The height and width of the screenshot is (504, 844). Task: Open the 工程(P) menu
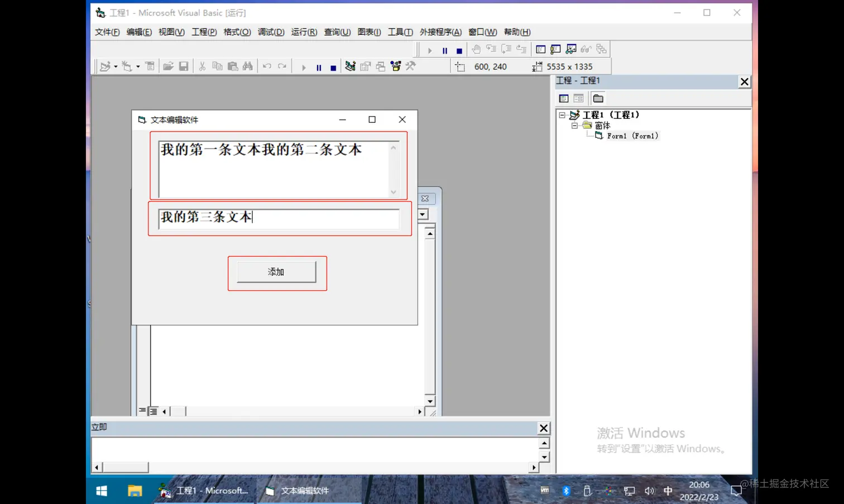click(204, 32)
